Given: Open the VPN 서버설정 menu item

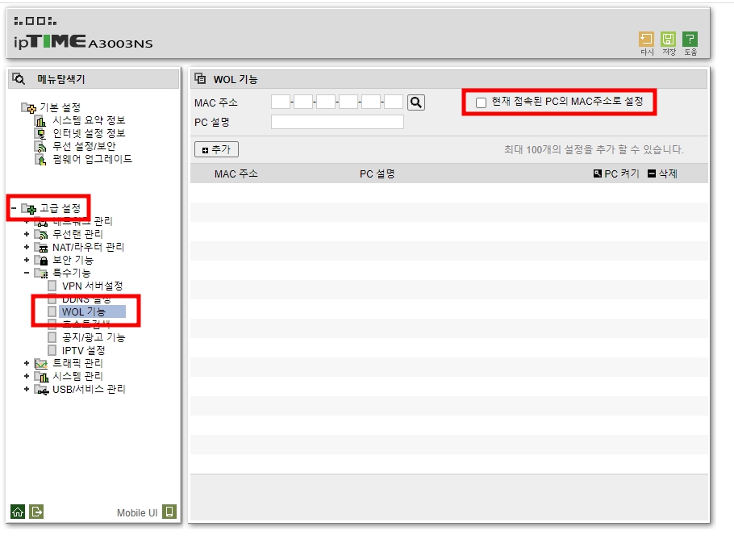Looking at the screenshot, I should point(92,286).
